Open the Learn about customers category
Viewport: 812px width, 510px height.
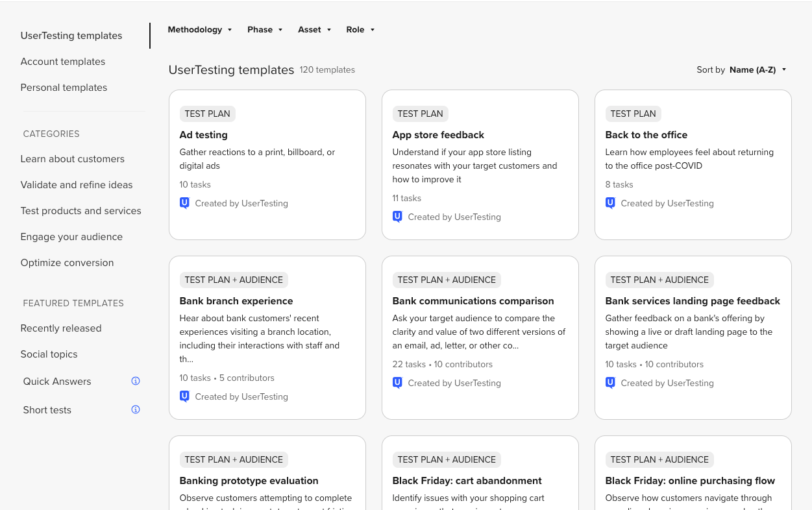[x=72, y=159]
